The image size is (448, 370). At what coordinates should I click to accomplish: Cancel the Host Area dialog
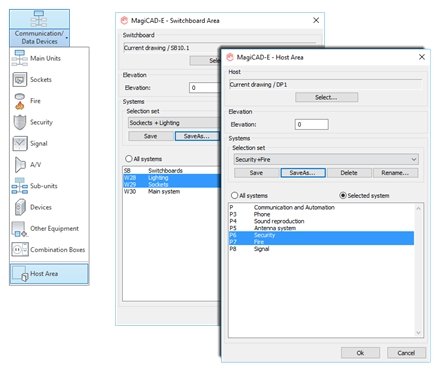[406, 353]
